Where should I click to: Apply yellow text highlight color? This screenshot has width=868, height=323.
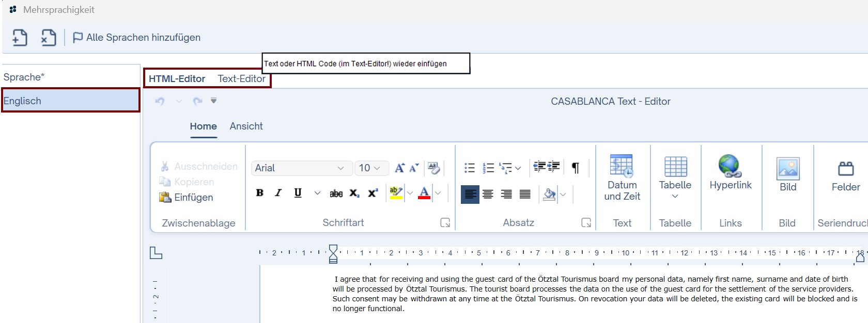point(396,193)
